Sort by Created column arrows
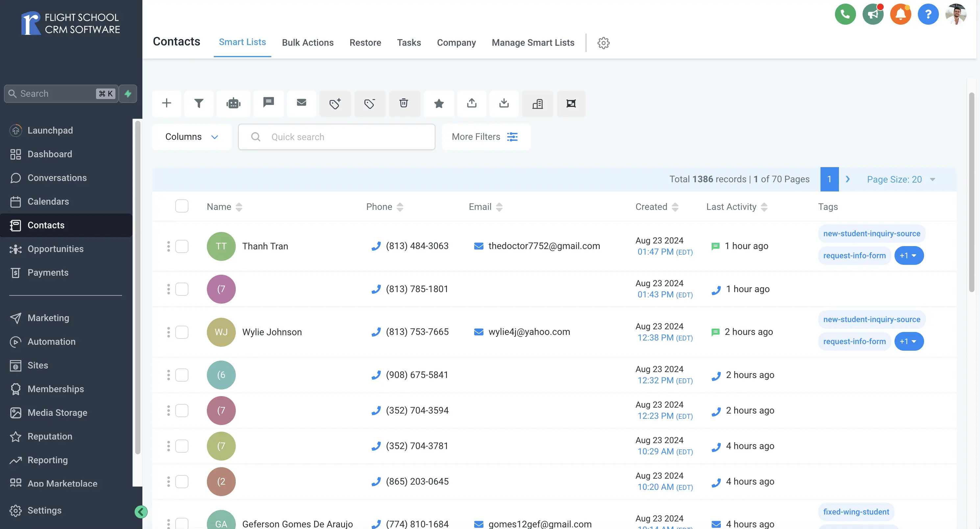The width and height of the screenshot is (980, 529). pyautogui.click(x=675, y=207)
